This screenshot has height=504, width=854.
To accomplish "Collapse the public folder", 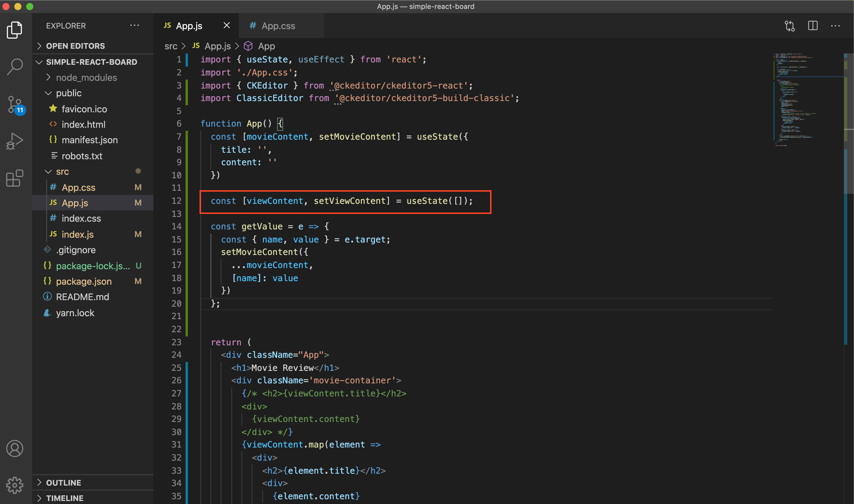I will click(x=69, y=93).
